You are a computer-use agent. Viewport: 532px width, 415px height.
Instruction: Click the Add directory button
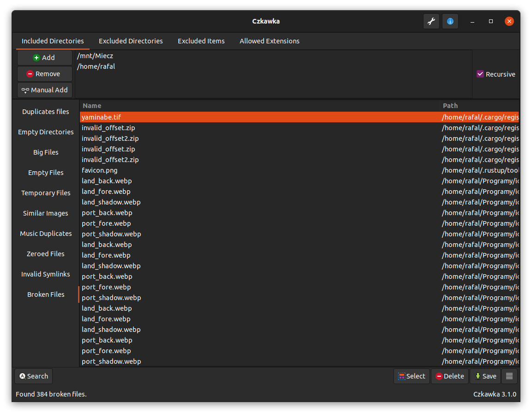coord(45,58)
